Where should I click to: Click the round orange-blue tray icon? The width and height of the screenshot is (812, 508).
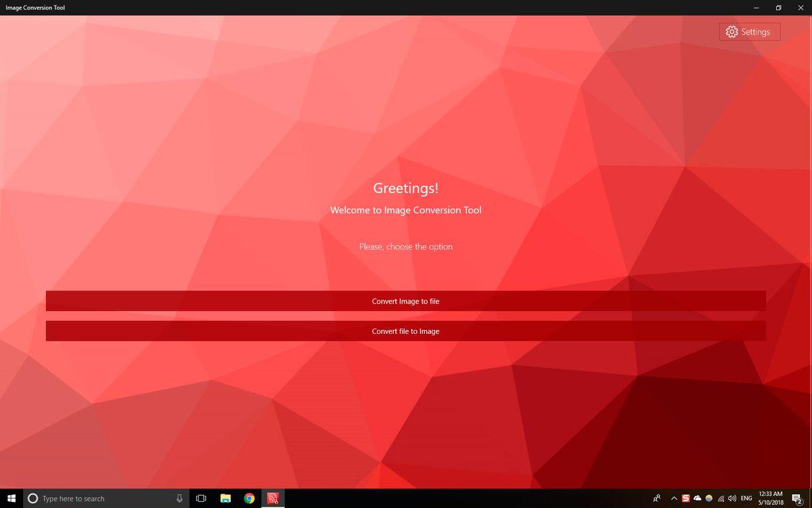[x=709, y=499]
